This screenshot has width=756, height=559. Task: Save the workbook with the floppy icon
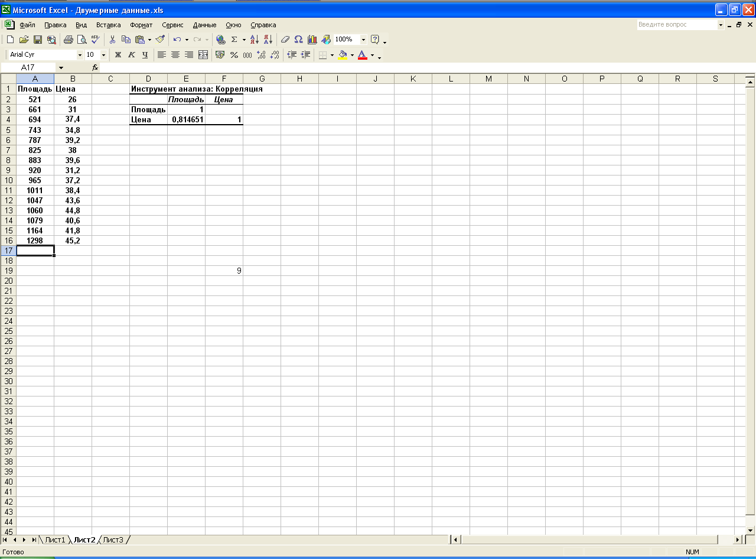(37, 40)
